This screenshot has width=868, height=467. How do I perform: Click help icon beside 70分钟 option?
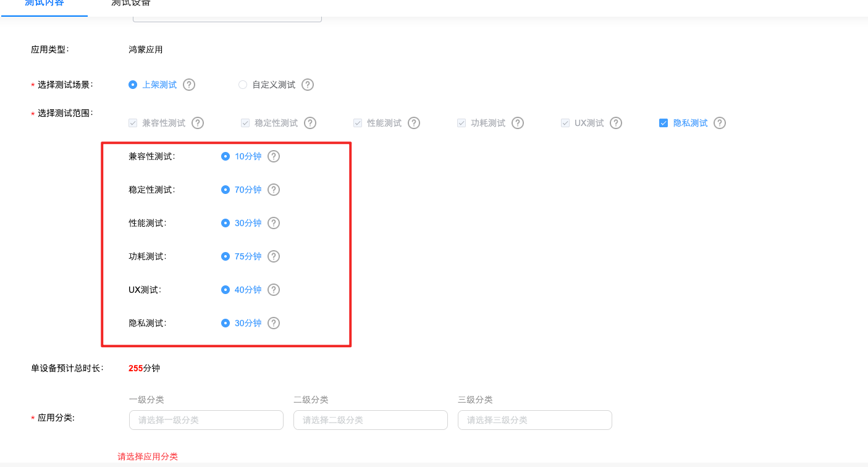(x=274, y=190)
